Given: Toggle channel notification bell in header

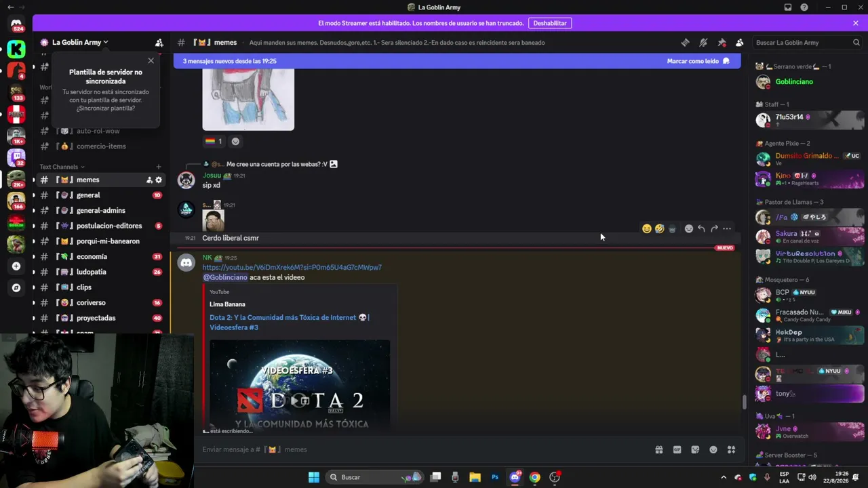Looking at the screenshot, I should (x=703, y=42).
